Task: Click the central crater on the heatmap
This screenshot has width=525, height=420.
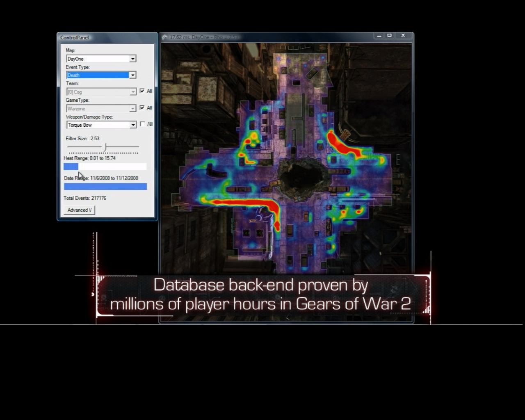Action: (303, 177)
